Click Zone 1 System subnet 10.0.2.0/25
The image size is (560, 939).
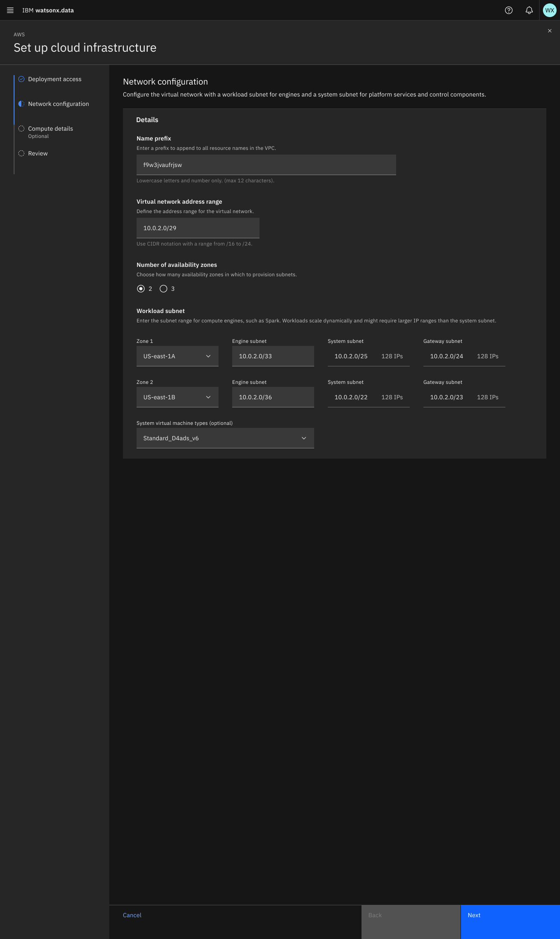[369, 356]
